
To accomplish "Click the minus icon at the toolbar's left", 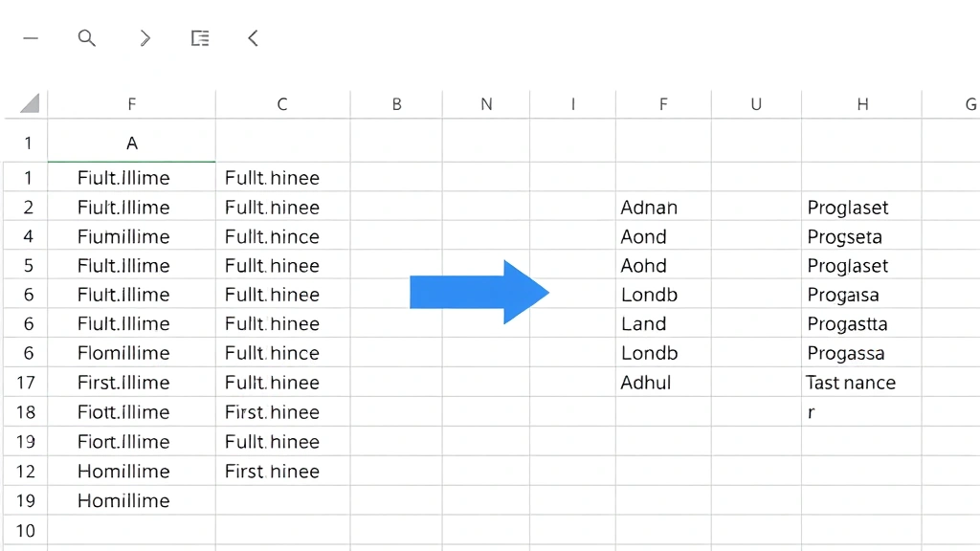I will (x=31, y=38).
